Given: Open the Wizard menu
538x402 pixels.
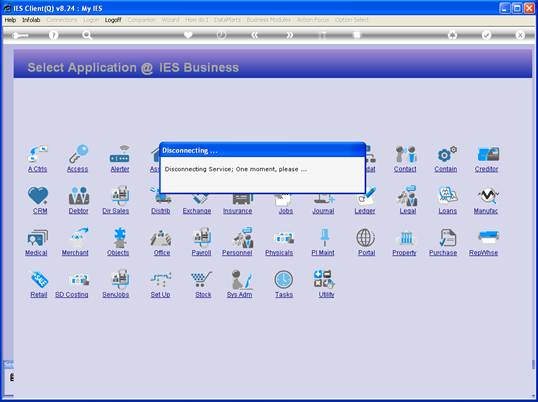Looking at the screenshot, I should pos(170,20).
